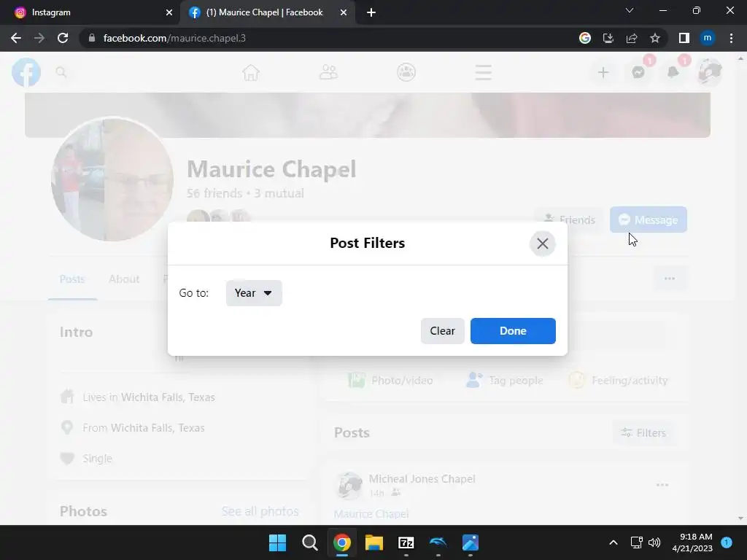Screen dimensions: 747x560
Task: Open clock showing 9:18 AM
Action: [692, 542]
